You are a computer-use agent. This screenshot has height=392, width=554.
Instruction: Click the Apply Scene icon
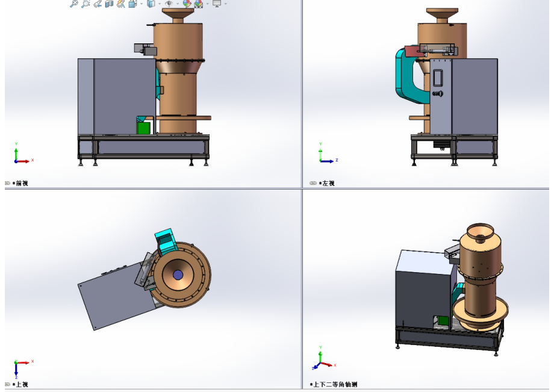coord(199,4)
